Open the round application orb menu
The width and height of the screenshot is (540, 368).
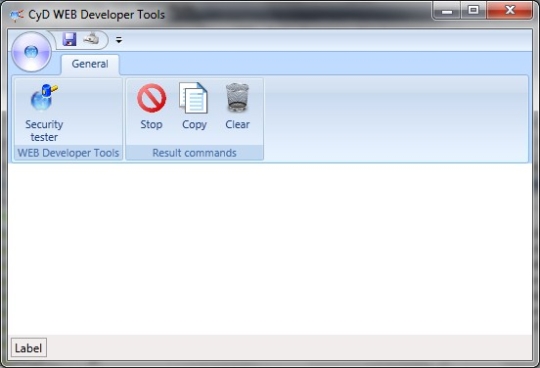click(31, 52)
